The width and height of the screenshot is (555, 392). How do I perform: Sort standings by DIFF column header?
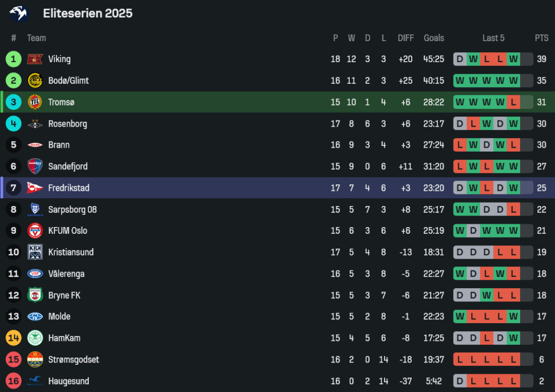pos(406,38)
